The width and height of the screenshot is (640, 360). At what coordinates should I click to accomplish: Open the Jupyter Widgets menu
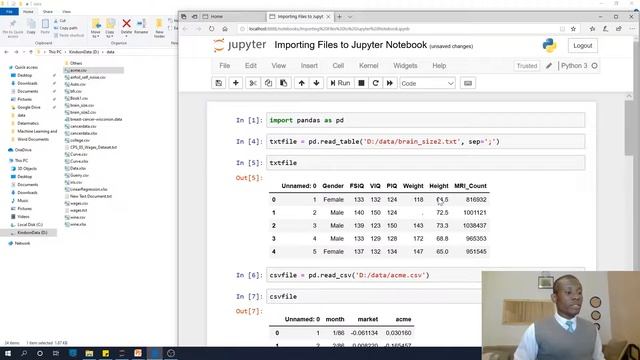(405, 66)
